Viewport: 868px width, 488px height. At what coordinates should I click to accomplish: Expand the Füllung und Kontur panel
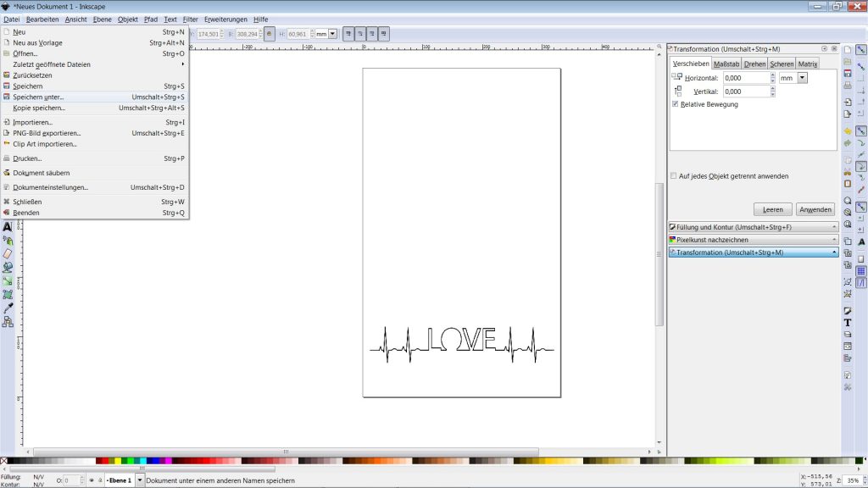(753, 227)
